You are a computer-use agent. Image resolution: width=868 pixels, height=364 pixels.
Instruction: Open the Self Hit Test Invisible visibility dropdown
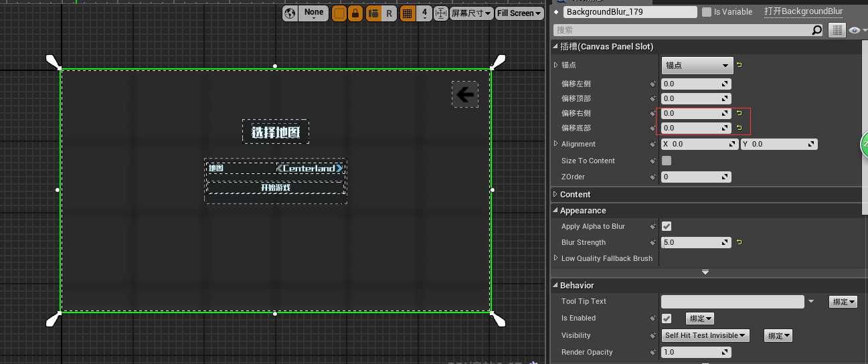(x=705, y=335)
